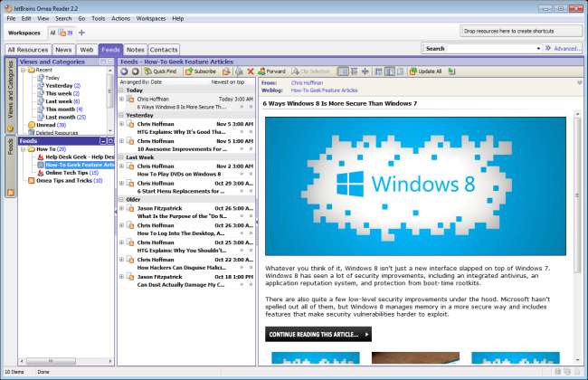The height and width of the screenshot is (380, 588).
Task: Open Quick Find in the feeds toolbar
Action: tap(160, 71)
